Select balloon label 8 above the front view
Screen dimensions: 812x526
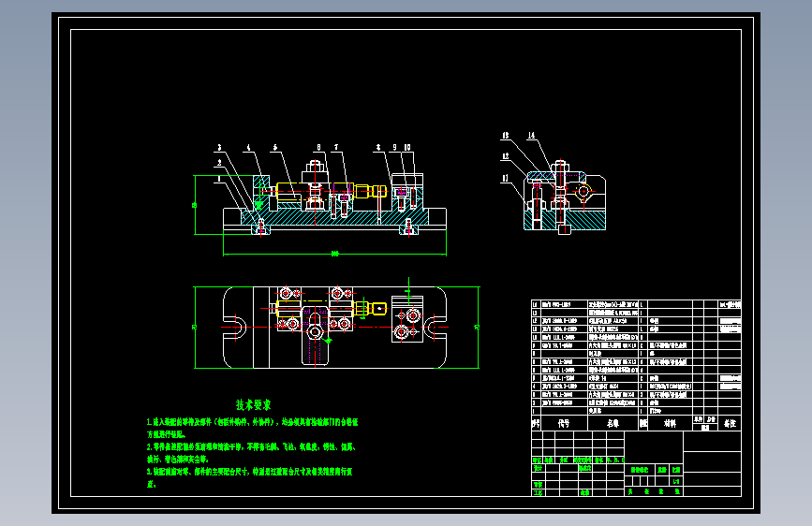pos(378,148)
